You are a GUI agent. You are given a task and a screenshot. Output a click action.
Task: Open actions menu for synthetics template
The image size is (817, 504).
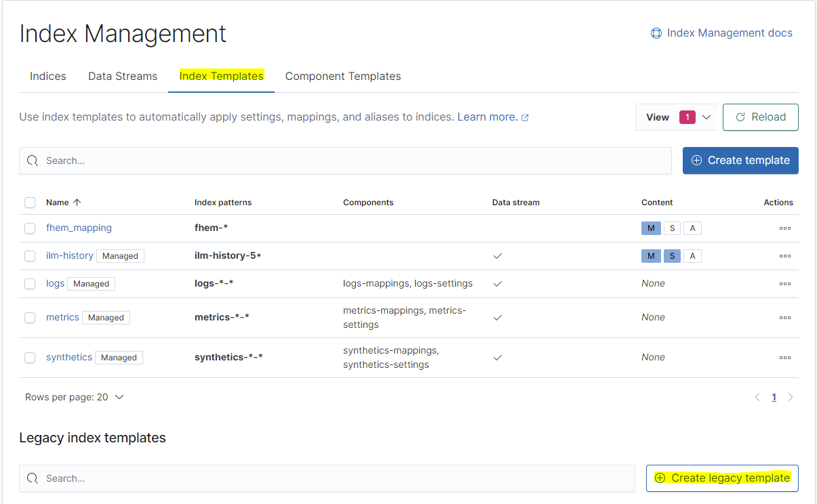tap(784, 358)
